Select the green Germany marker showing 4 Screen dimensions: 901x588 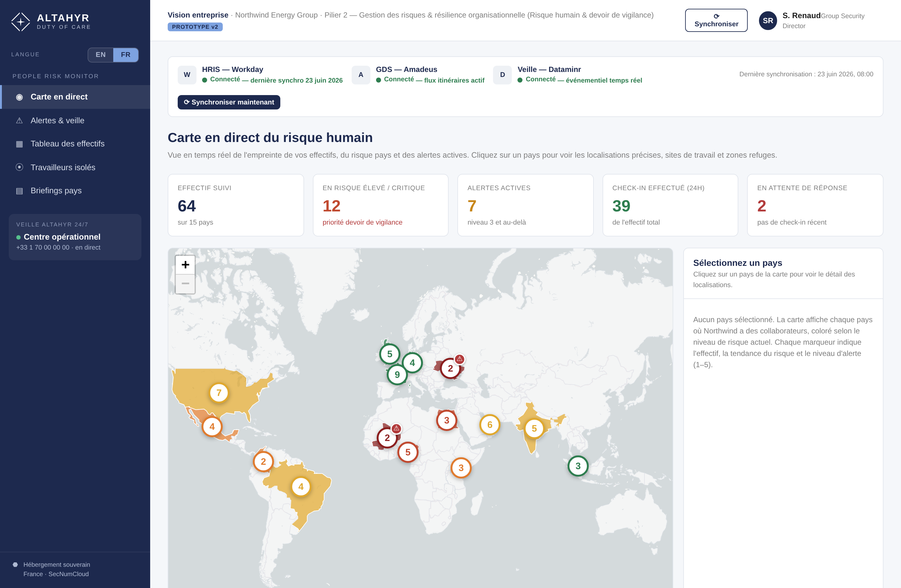(x=412, y=363)
